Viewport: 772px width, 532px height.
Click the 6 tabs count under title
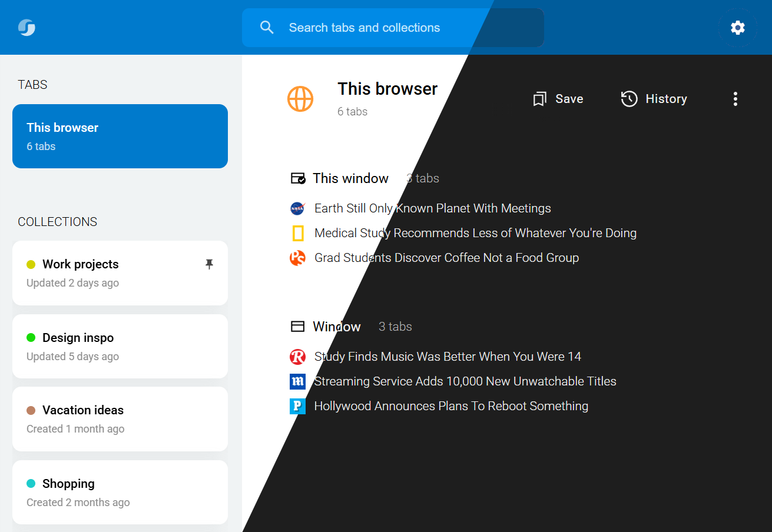click(x=352, y=112)
